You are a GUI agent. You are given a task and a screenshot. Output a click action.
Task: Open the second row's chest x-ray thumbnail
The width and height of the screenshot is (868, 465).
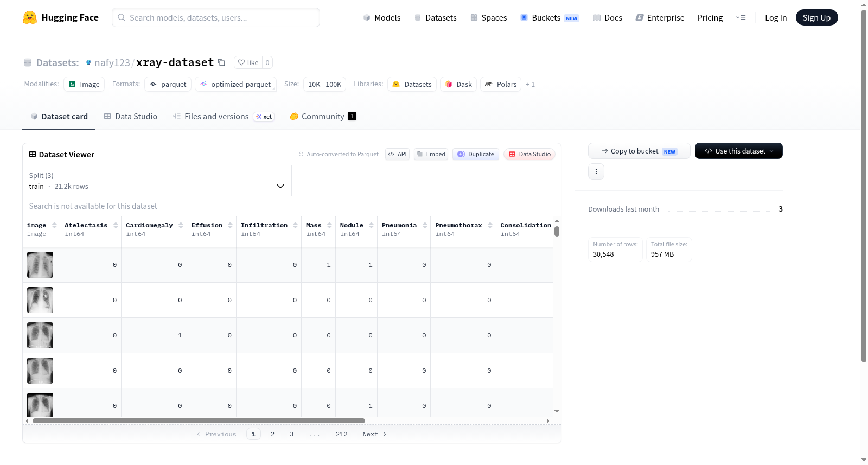(x=40, y=300)
